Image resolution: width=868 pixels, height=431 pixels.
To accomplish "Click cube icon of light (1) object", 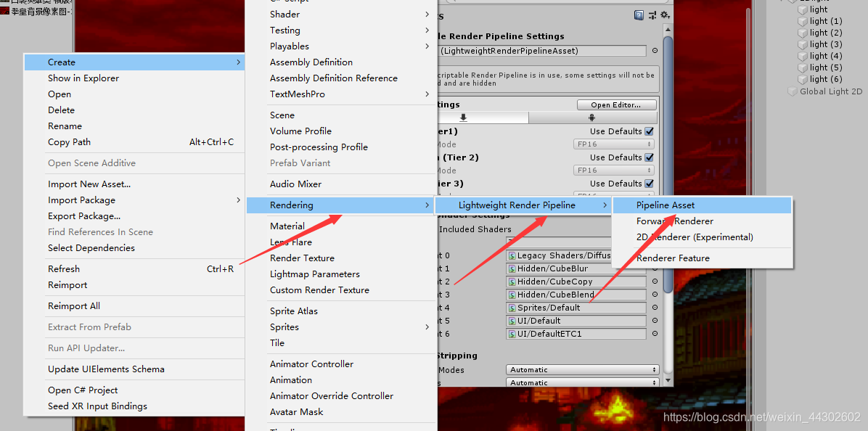I will point(803,21).
